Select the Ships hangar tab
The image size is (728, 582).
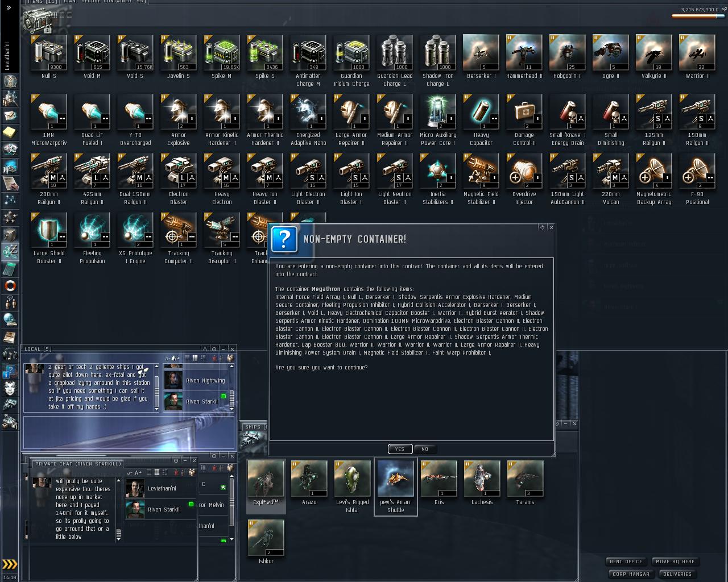(x=254, y=427)
